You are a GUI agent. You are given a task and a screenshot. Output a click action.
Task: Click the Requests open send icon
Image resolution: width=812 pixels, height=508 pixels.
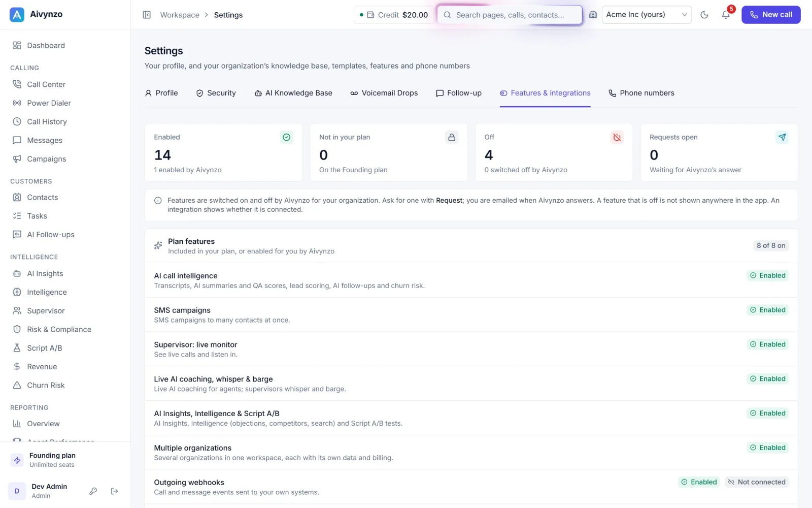click(x=782, y=137)
